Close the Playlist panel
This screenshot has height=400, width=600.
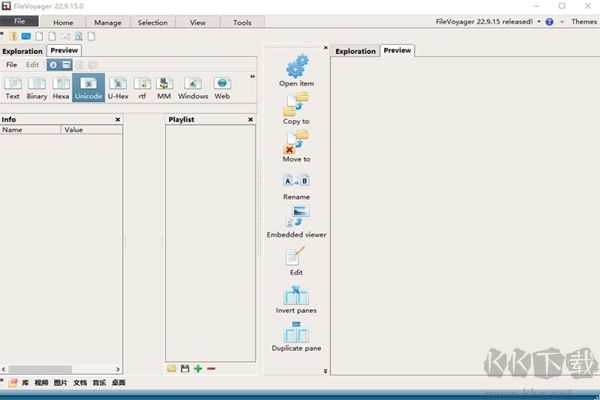tap(251, 120)
